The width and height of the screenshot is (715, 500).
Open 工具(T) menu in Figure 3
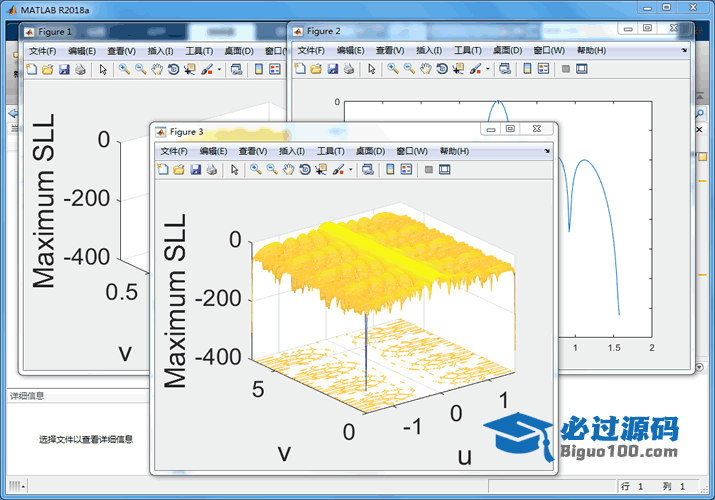click(x=331, y=151)
